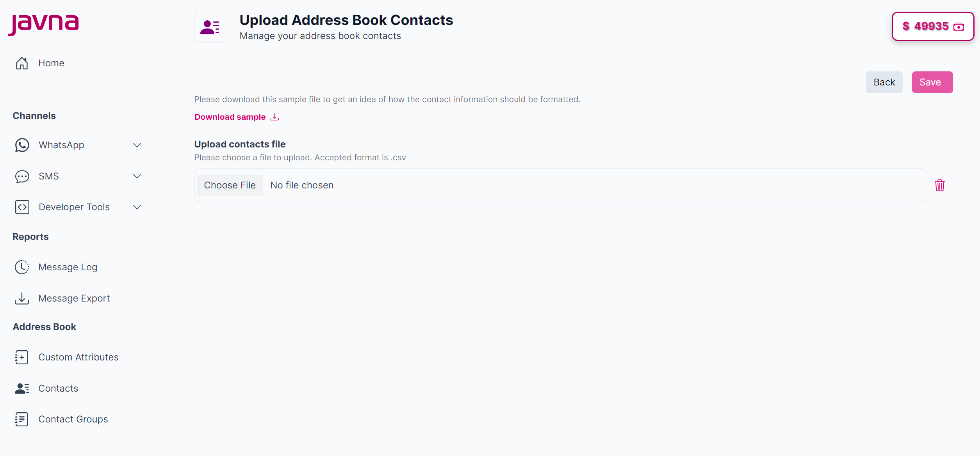Click the cash icon beside the balance
980x456 pixels.
[x=959, y=27]
